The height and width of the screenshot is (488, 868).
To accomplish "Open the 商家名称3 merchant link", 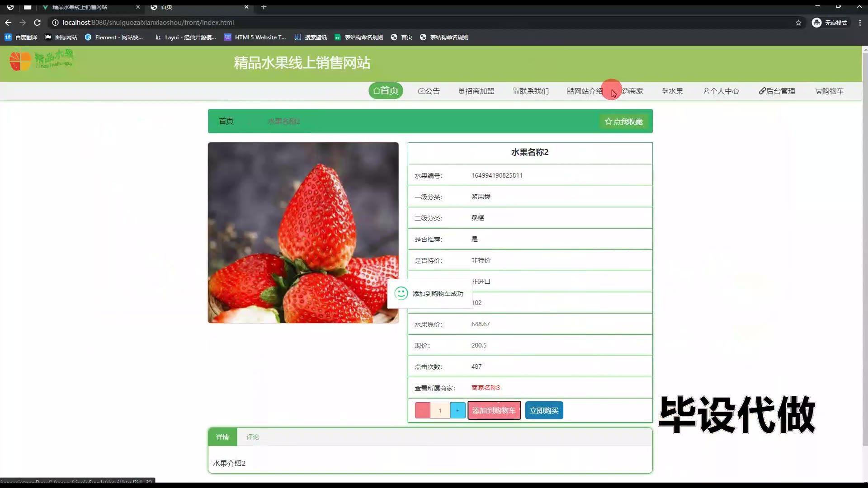I will pyautogui.click(x=486, y=388).
